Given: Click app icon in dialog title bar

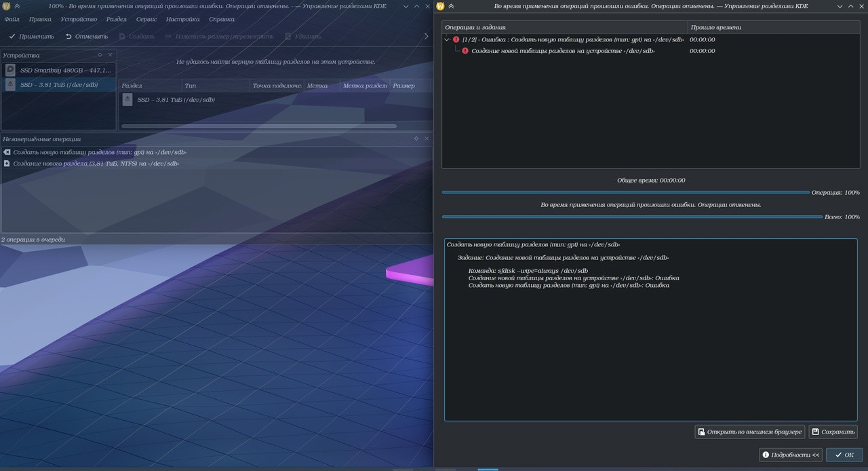Looking at the screenshot, I should [x=440, y=6].
